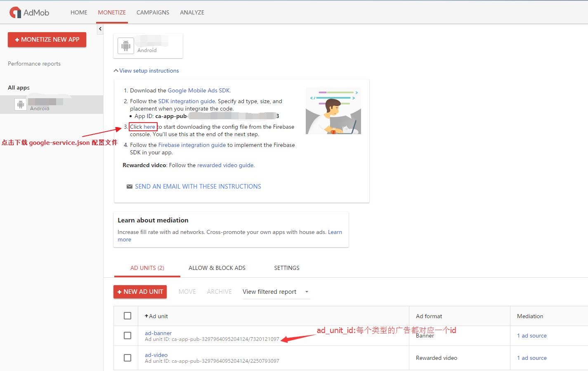The width and height of the screenshot is (588, 371).
Task: Click the Android icon in All apps list
Action: coord(20,104)
